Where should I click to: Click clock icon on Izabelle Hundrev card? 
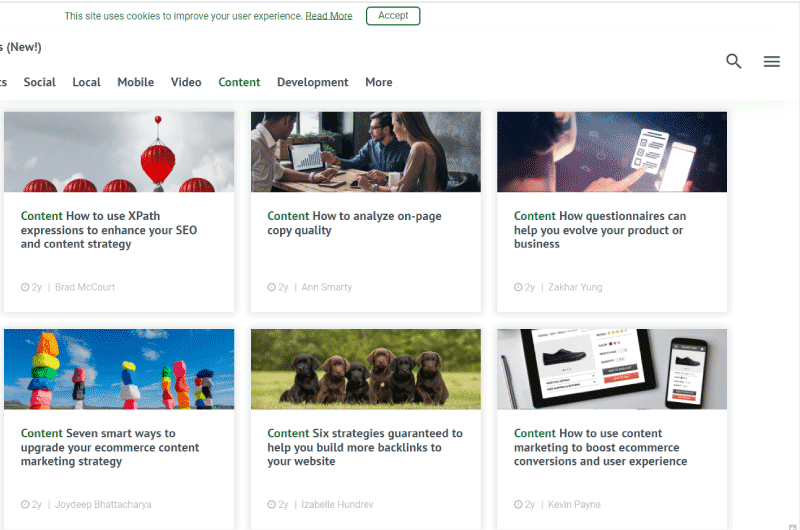[271, 504]
